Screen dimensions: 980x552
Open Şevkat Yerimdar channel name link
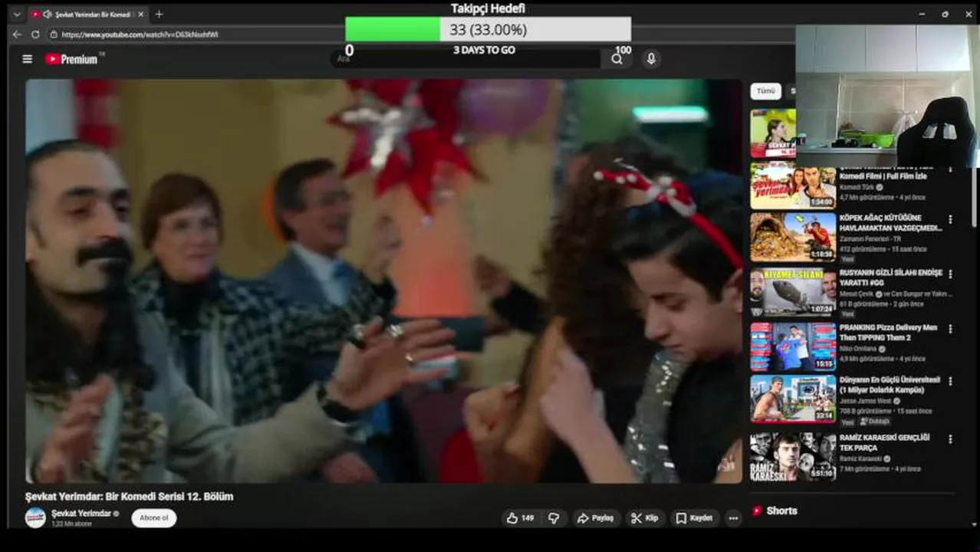(x=81, y=513)
